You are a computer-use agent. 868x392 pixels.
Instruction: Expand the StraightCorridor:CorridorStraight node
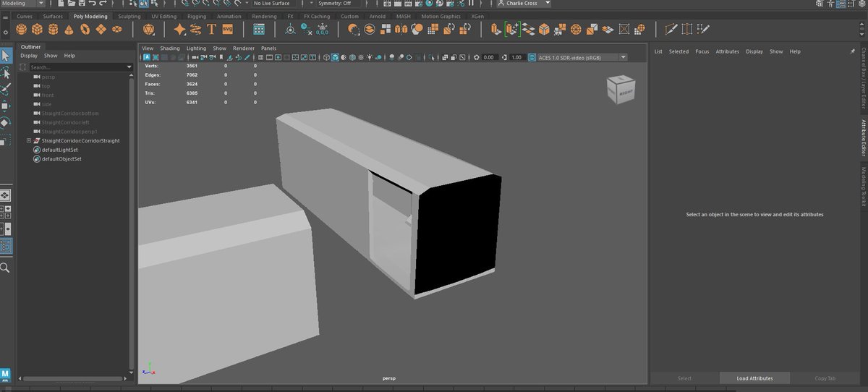[x=29, y=140]
